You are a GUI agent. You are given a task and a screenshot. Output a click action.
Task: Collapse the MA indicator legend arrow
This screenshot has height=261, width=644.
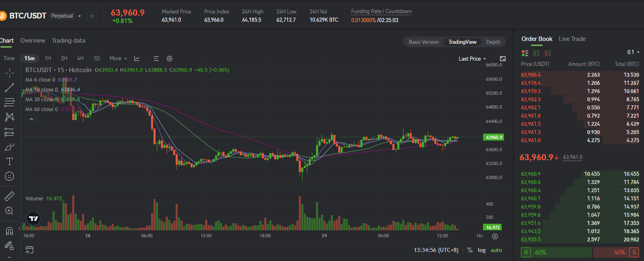point(31,119)
